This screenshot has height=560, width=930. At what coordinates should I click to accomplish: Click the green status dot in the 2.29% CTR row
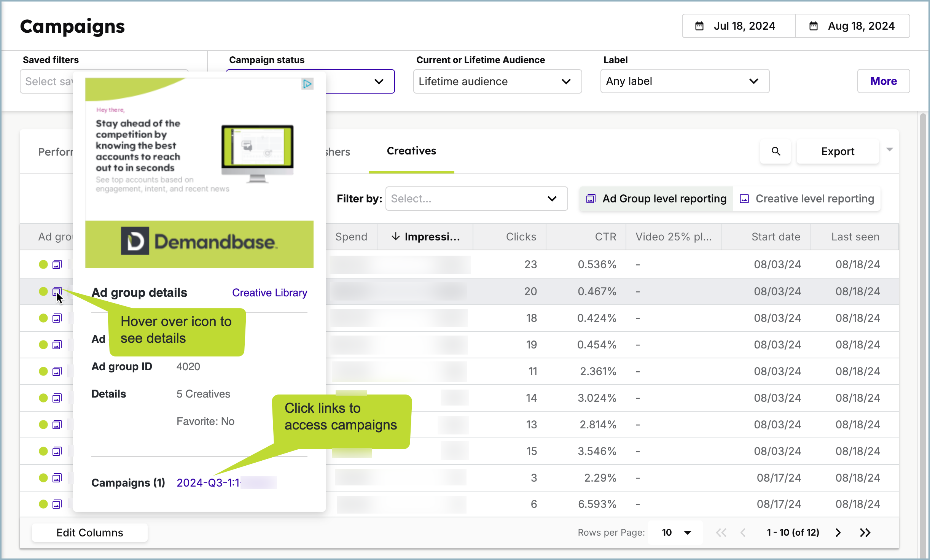click(x=43, y=478)
